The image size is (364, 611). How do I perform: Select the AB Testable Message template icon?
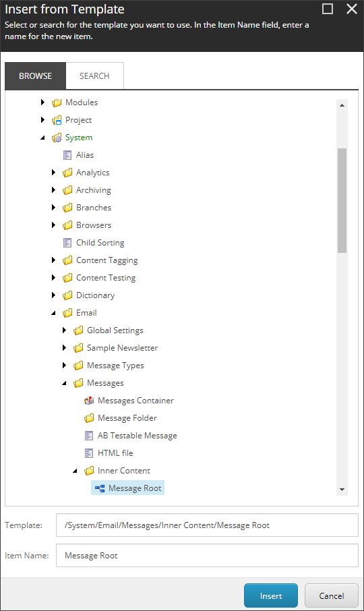[89, 436]
